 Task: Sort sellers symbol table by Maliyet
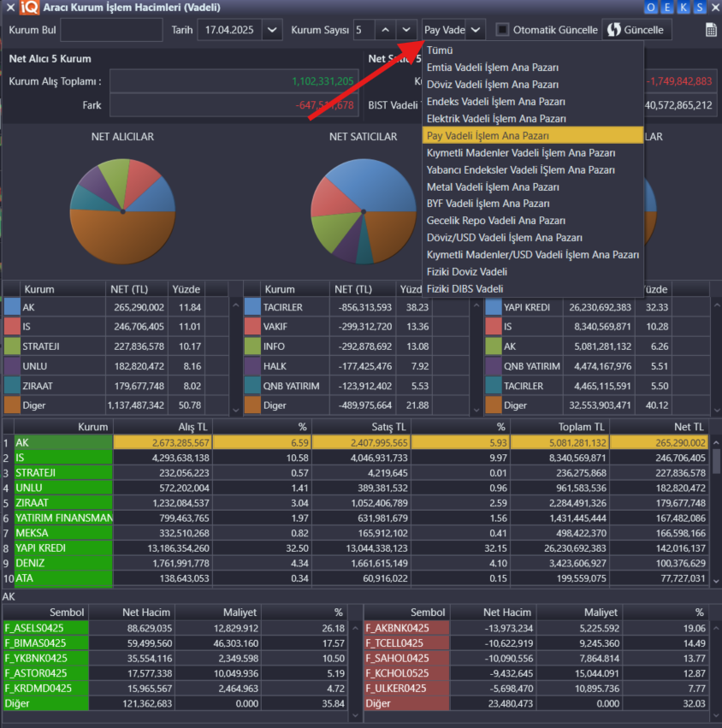pyautogui.click(x=579, y=613)
